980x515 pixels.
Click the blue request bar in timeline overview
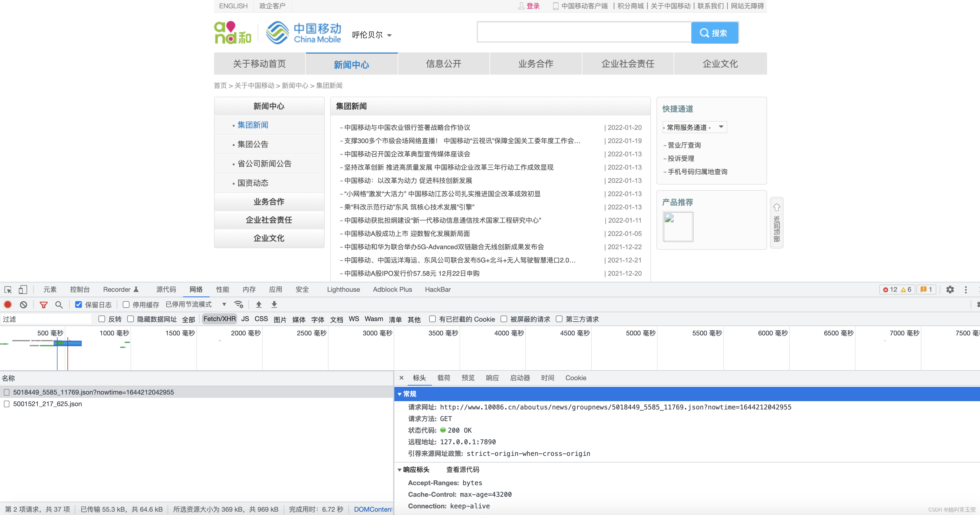point(68,343)
